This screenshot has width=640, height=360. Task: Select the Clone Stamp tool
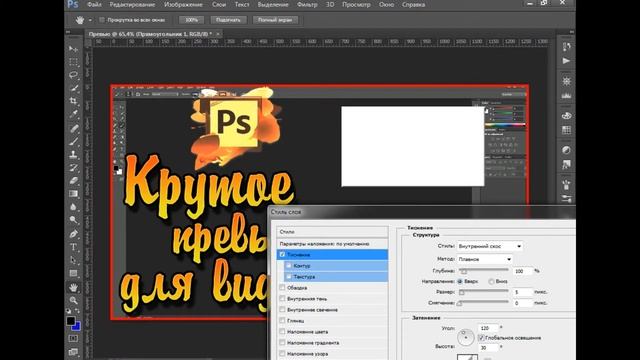tap(73, 155)
